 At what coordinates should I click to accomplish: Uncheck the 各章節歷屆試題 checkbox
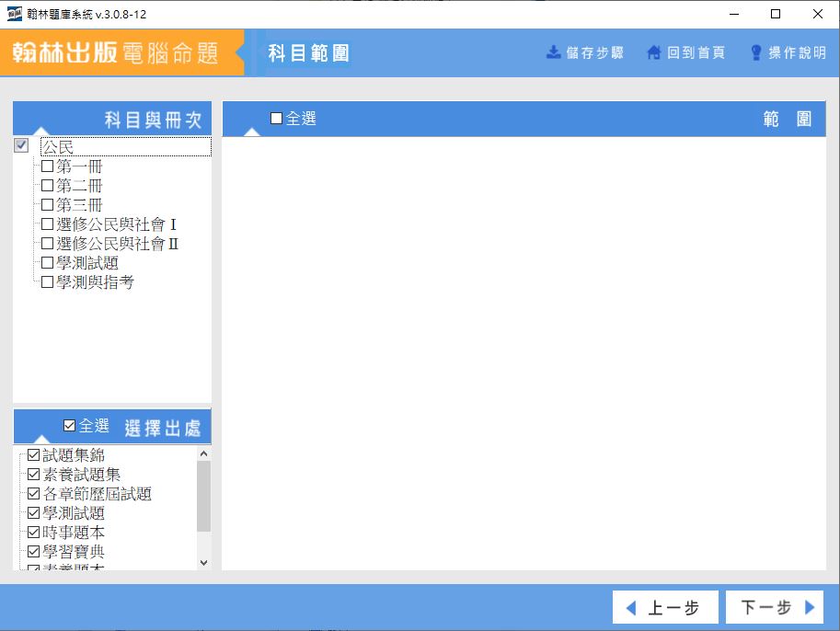pos(33,493)
